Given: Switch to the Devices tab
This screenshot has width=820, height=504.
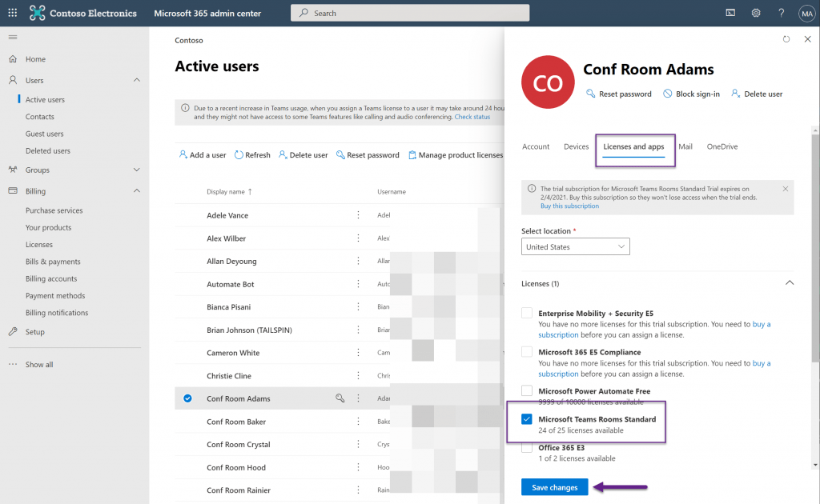Looking at the screenshot, I should [x=577, y=146].
